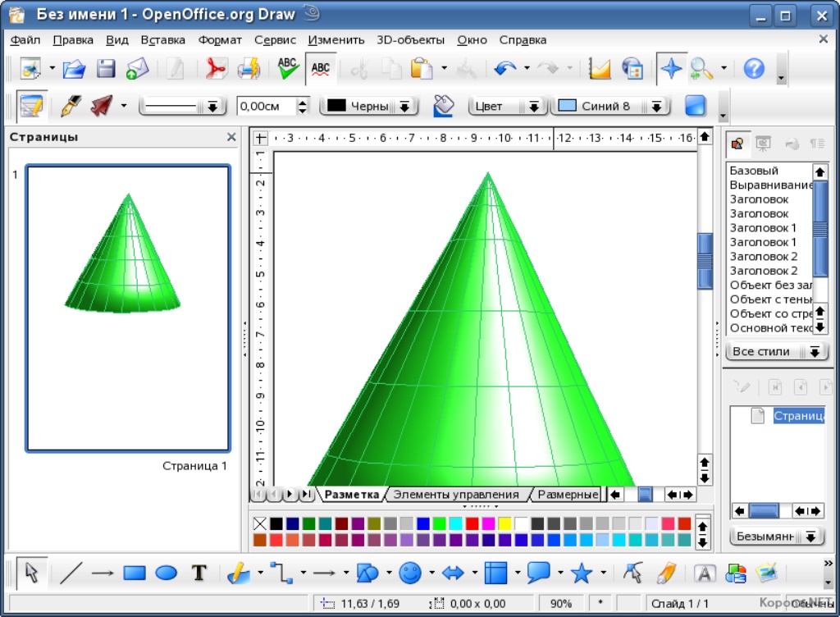Select the arrow Selection tool
The height and width of the screenshot is (617, 840).
point(32,573)
